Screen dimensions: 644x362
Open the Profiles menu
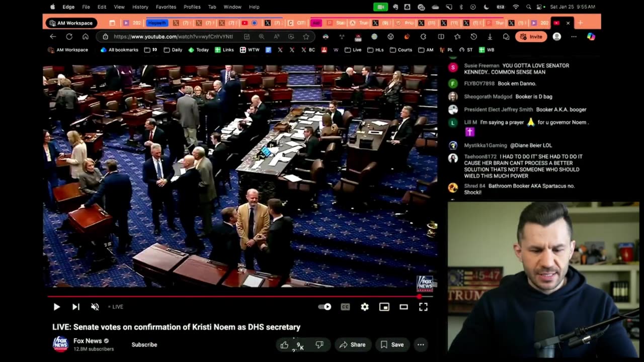tap(192, 7)
